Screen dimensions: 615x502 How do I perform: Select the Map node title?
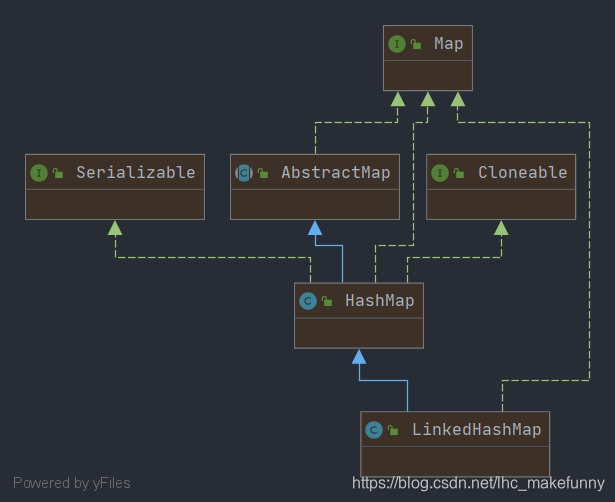tap(448, 44)
